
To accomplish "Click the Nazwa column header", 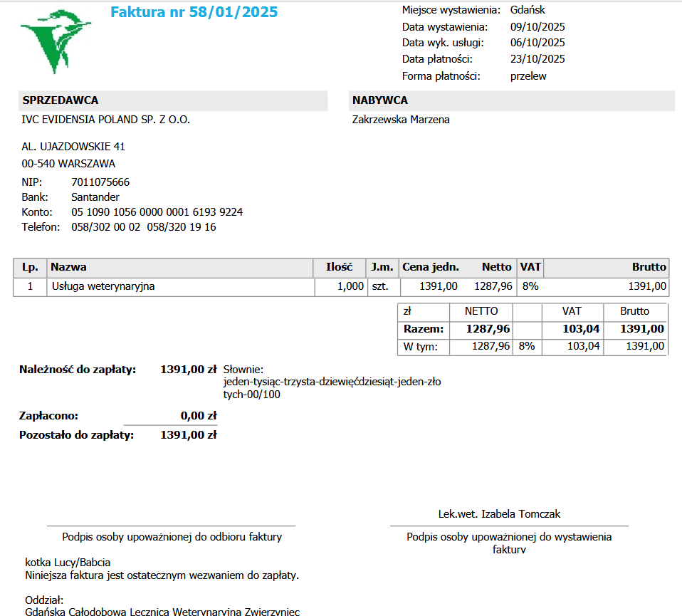I will click(68, 267).
